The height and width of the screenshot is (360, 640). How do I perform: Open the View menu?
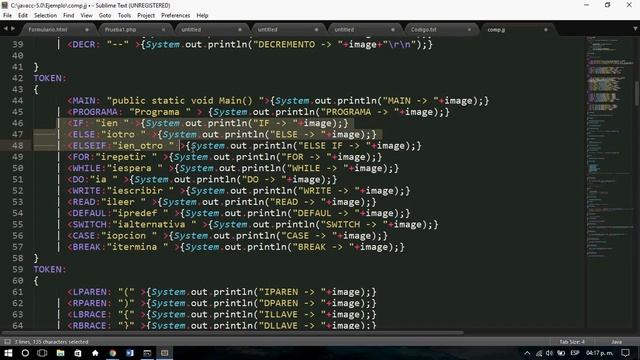pyautogui.click(x=87, y=16)
